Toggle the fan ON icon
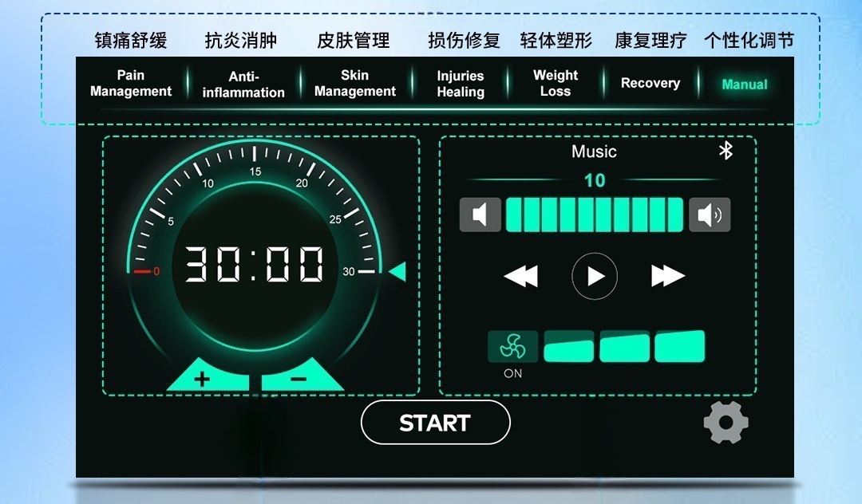The height and width of the screenshot is (504, 862). pos(512,347)
